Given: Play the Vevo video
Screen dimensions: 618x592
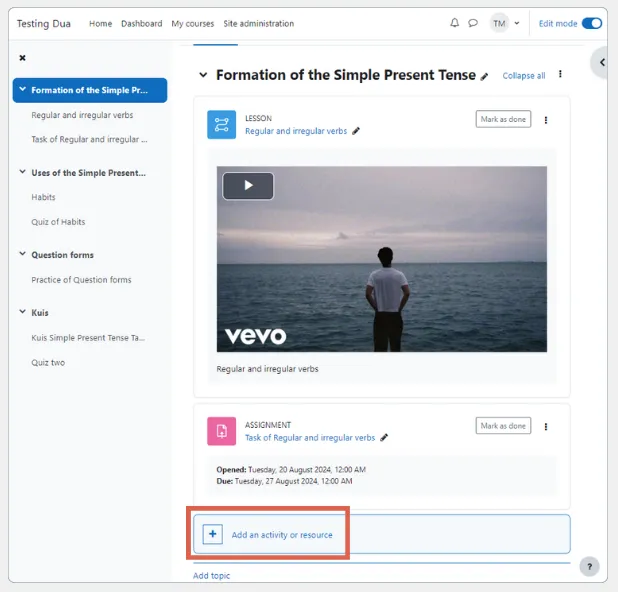Looking at the screenshot, I should click(248, 186).
